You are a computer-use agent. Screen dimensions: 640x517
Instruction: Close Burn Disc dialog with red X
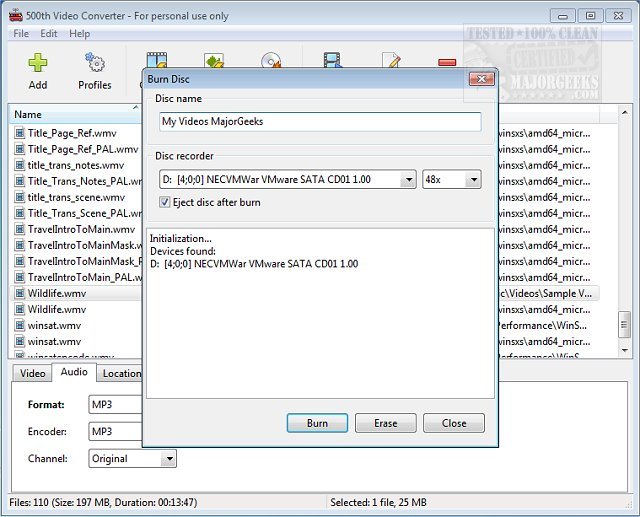pyautogui.click(x=482, y=79)
